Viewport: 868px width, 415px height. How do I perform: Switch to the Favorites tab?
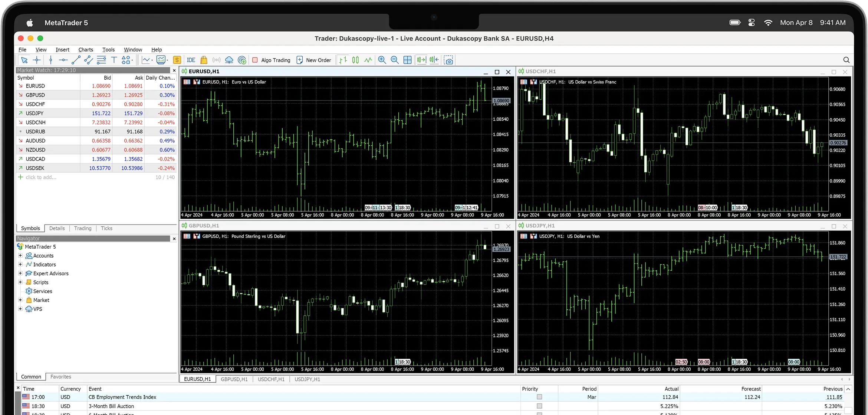point(61,377)
